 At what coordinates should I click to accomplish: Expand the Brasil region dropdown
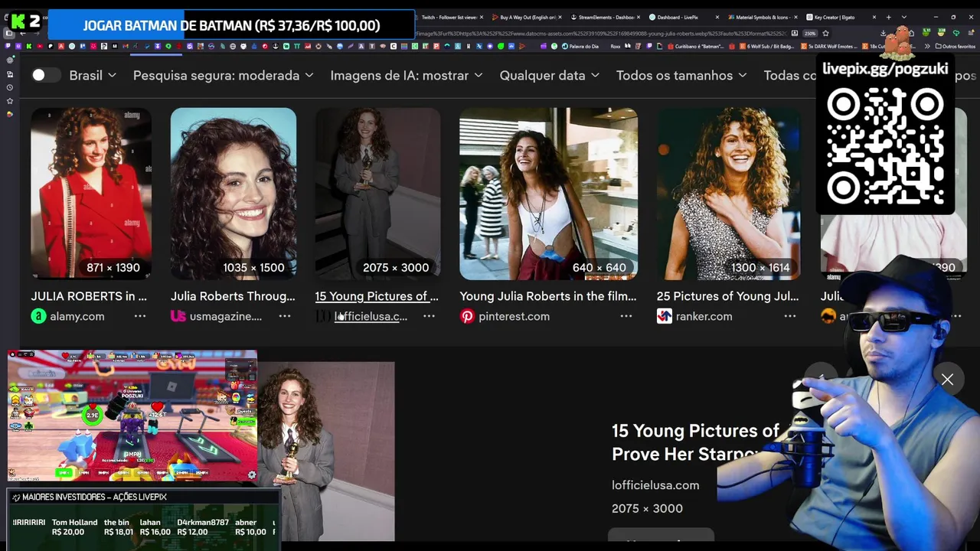pyautogui.click(x=93, y=75)
